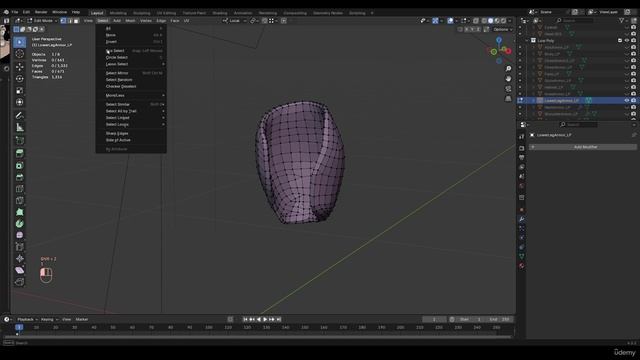
Task: Hide LowerLegArmour_LP in outliner
Action: point(627,100)
